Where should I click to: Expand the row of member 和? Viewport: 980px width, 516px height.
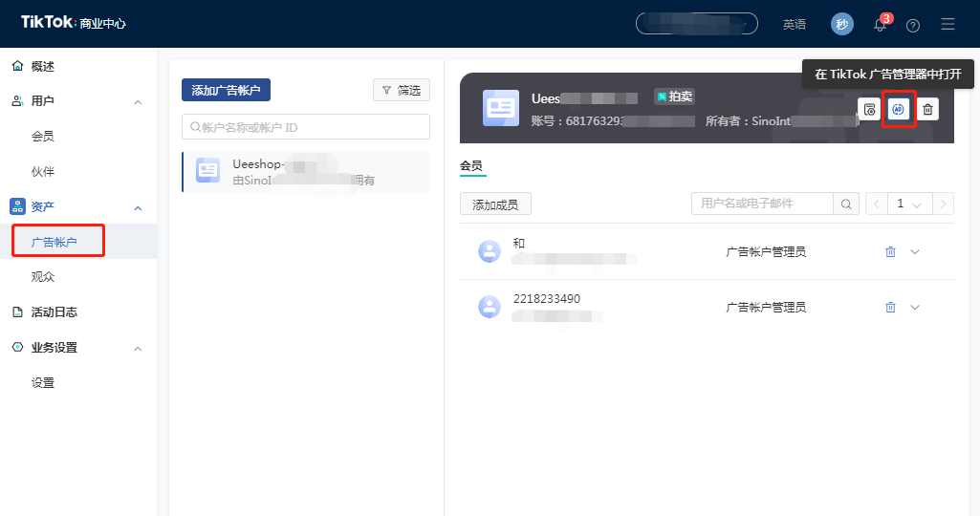click(915, 251)
